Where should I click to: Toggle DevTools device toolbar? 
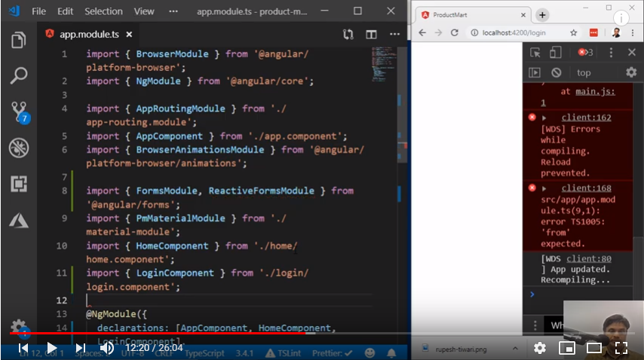[555, 52]
